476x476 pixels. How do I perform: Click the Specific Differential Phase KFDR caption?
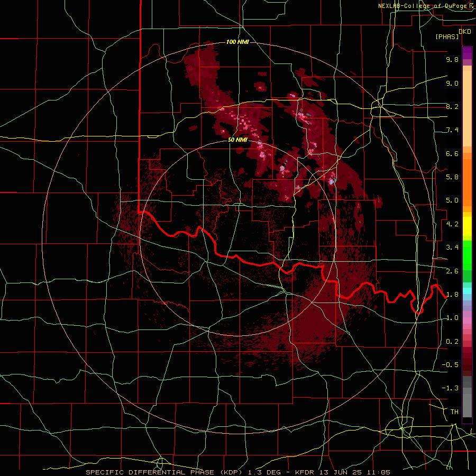coord(238,472)
